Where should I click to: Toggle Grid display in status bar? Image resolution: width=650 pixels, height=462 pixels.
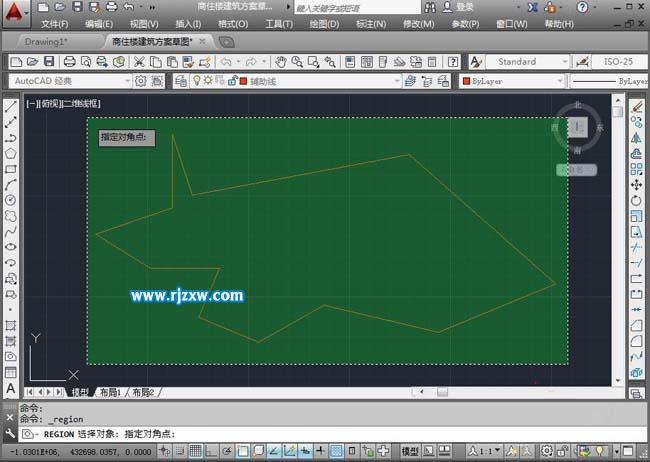pos(195,451)
